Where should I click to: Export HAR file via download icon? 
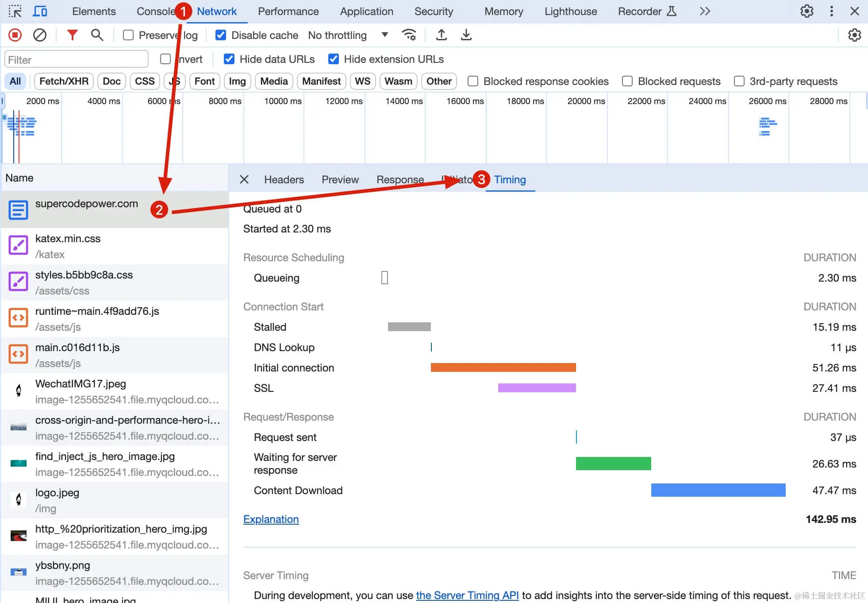pos(465,35)
